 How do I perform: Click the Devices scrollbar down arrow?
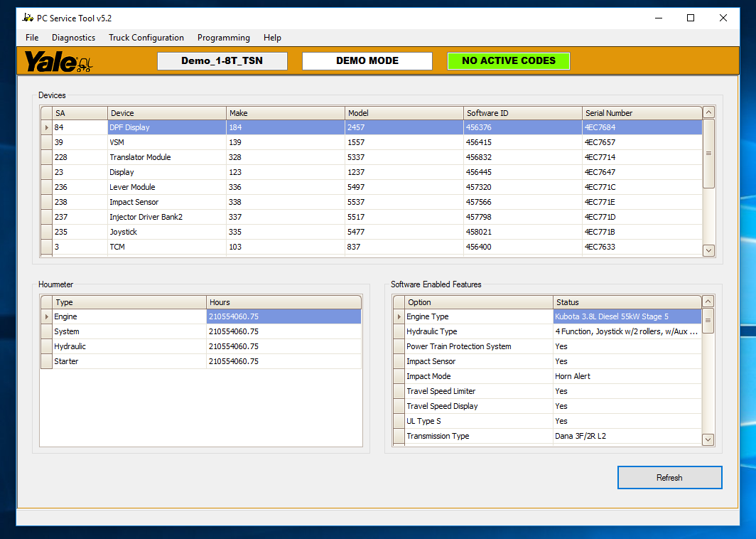coord(708,250)
